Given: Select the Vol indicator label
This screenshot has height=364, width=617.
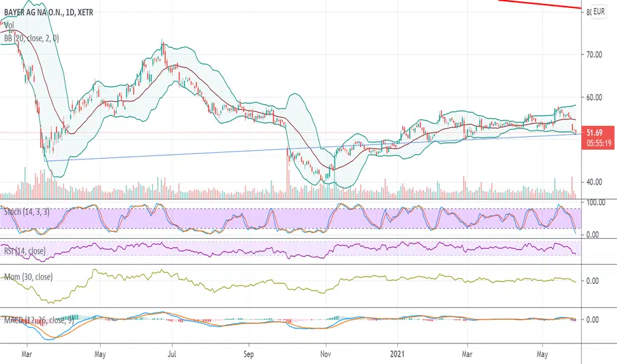Looking at the screenshot, I should [9, 26].
